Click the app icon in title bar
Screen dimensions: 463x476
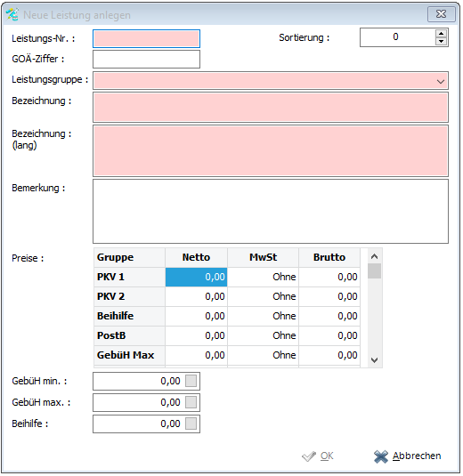point(12,14)
